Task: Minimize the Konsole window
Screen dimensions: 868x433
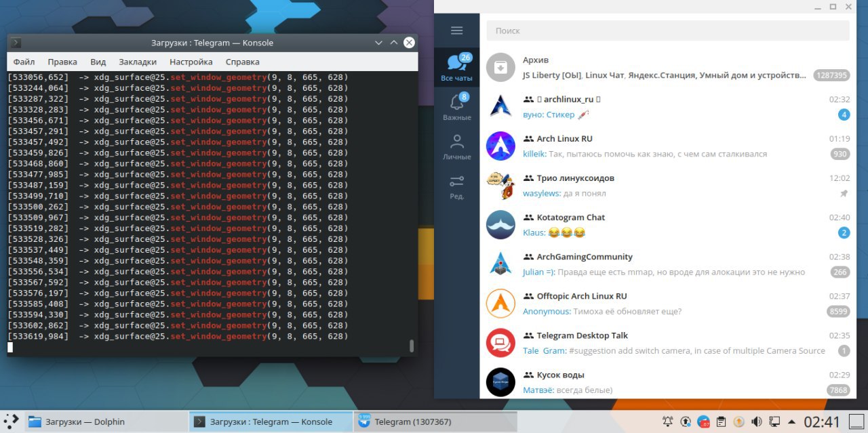Action: [x=379, y=43]
